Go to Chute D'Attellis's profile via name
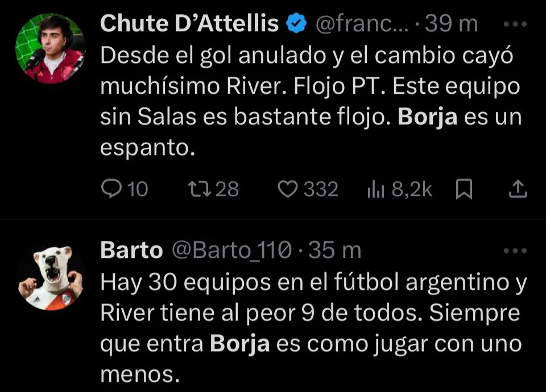This screenshot has height=392, width=546. coord(189,24)
